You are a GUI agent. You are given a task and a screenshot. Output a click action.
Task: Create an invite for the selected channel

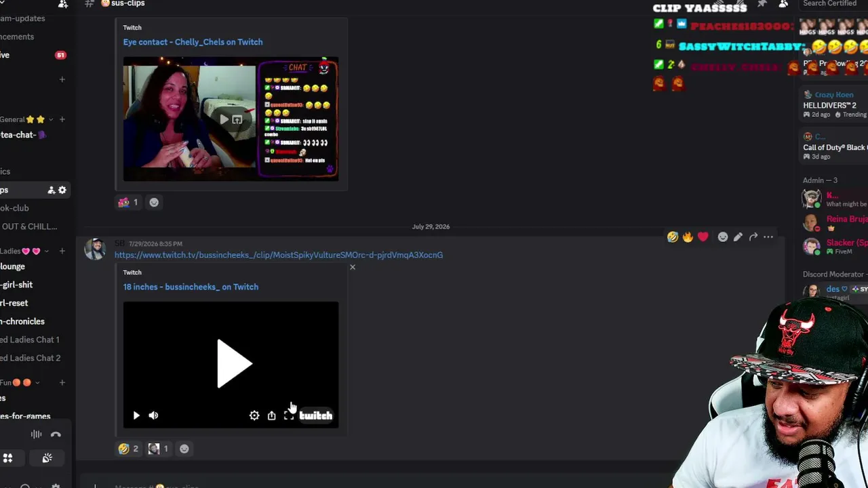click(51, 190)
